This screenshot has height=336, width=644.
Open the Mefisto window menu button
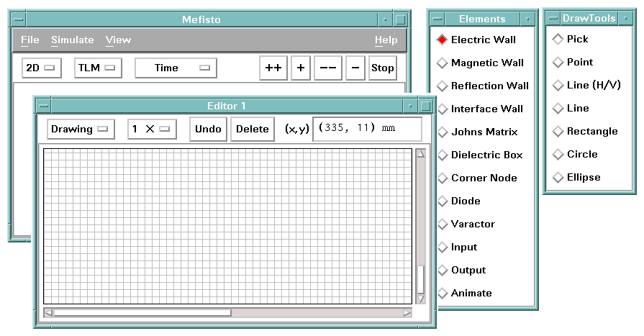tap(19, 19)
